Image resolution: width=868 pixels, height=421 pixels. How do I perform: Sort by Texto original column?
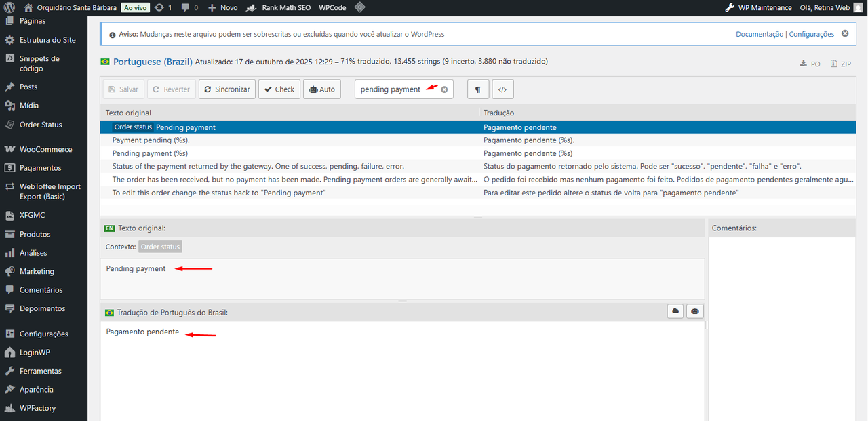coord(290,113)
